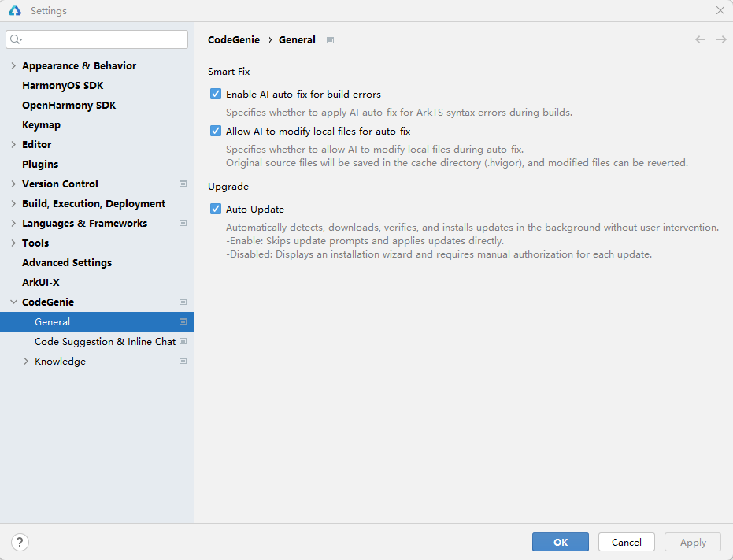Image resolution: width=733 pixels, height=560 pixels.
Task: Open the Plugins settings page
Action: tap(40, 165)
